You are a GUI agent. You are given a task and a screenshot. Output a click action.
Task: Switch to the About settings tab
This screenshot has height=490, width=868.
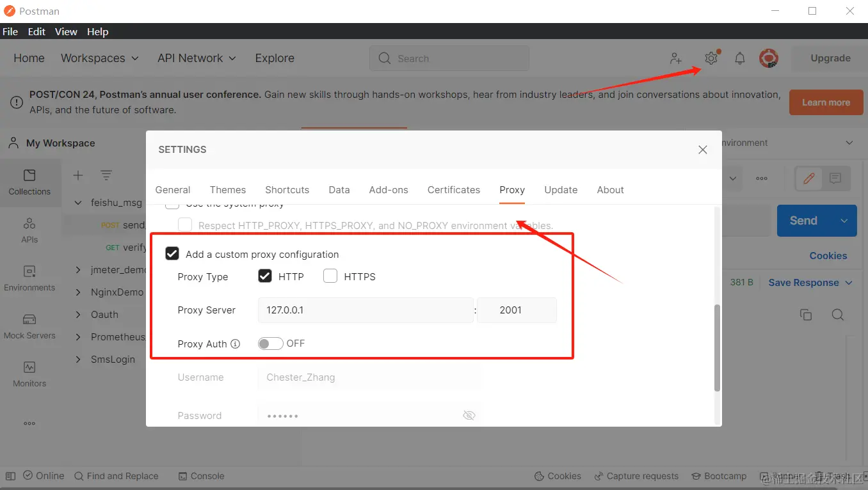click(611, 190)
